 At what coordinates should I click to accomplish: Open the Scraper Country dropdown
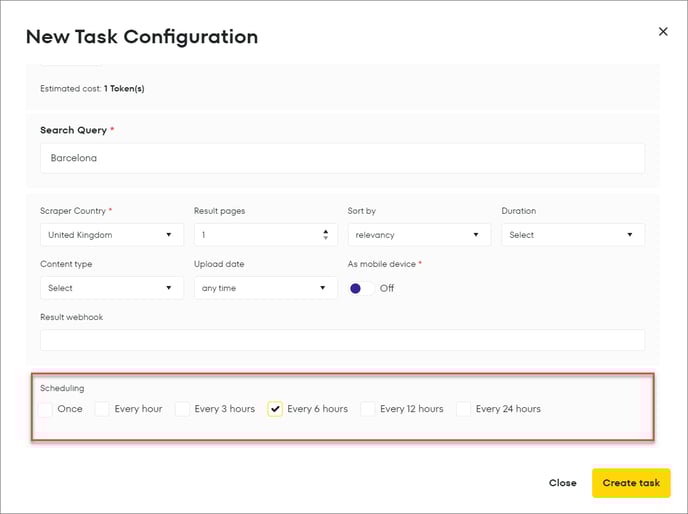click(111, 235)
